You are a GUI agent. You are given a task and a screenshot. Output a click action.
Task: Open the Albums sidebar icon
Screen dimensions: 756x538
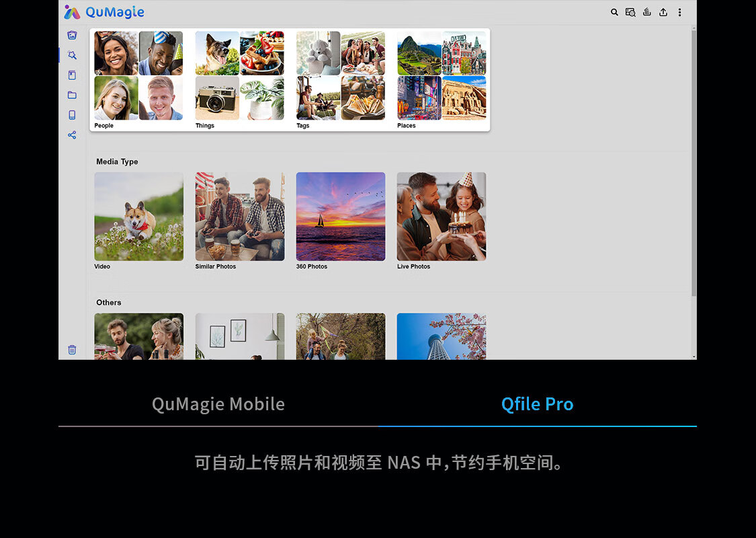click(72, 75)
